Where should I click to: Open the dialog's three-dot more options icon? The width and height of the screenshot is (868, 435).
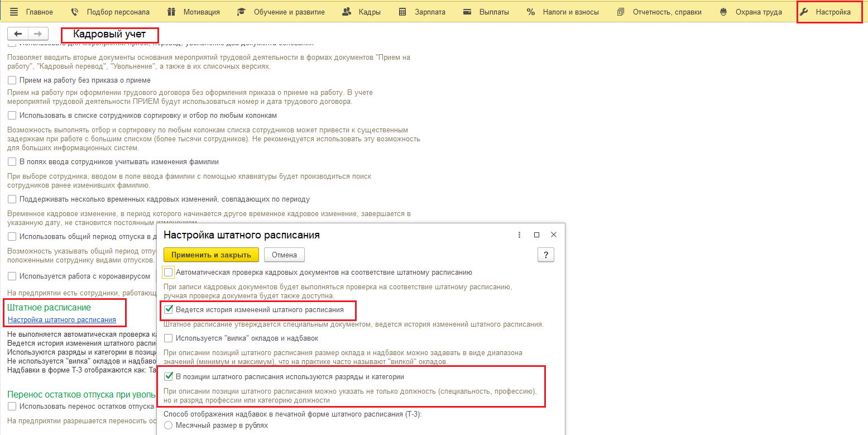[x=519, y=235]
